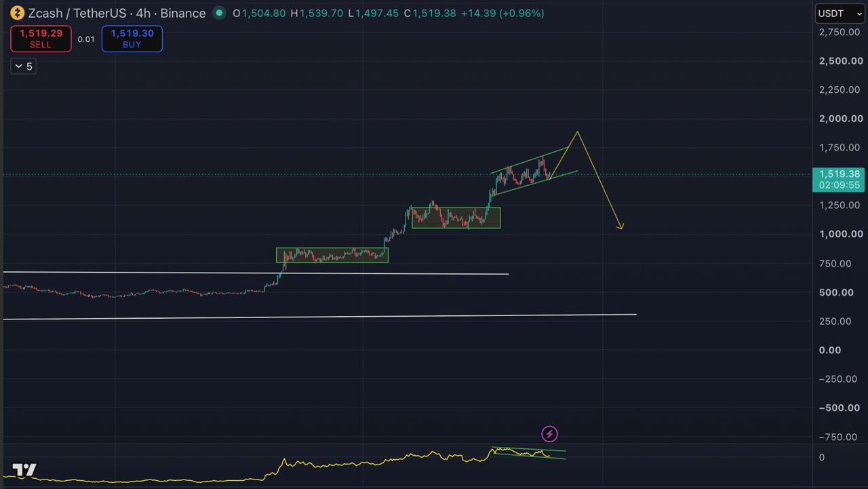Click the 2,500.00 price scale label

pyautogui.click(x=842, y=61)
